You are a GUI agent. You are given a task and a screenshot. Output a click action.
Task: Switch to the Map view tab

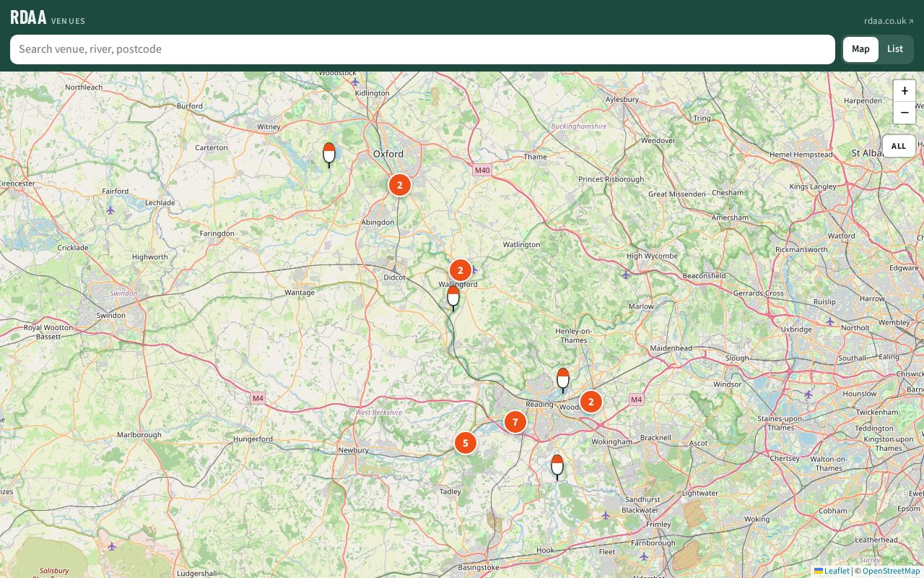click(x=860, y=49)
